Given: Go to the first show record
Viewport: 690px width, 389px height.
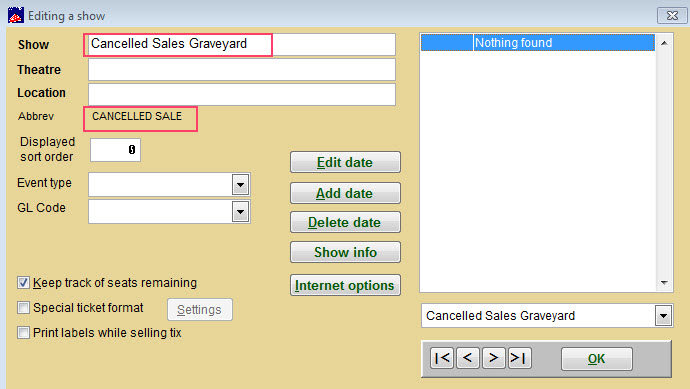Looking at the screenshot, I should (442, 358).
